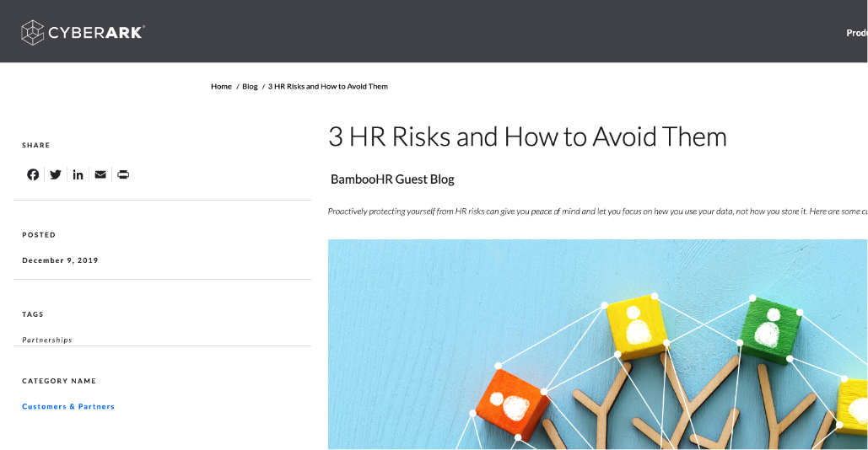Viewport: 868px width, 450px height.
Task: Click the posted date December 9, 2019
Action: point(61,260)
